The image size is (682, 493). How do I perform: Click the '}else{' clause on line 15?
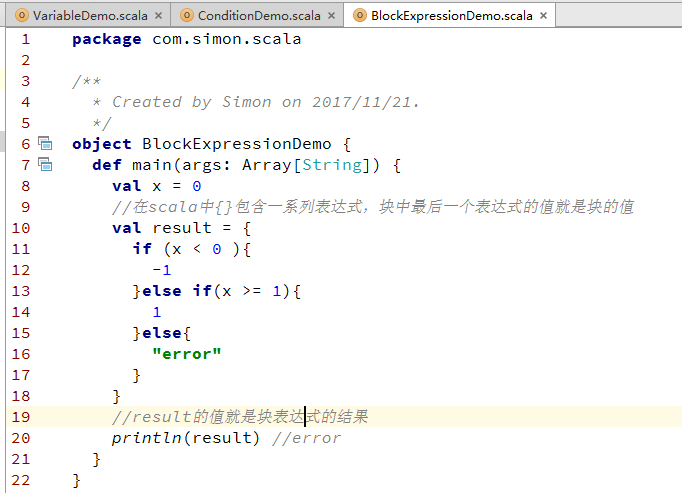click(x=162, y=333)
